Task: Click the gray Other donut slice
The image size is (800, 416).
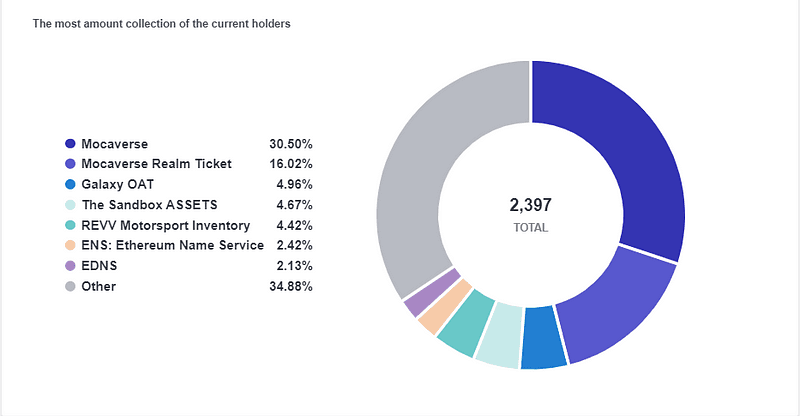Action: click(x=423, y=168)
